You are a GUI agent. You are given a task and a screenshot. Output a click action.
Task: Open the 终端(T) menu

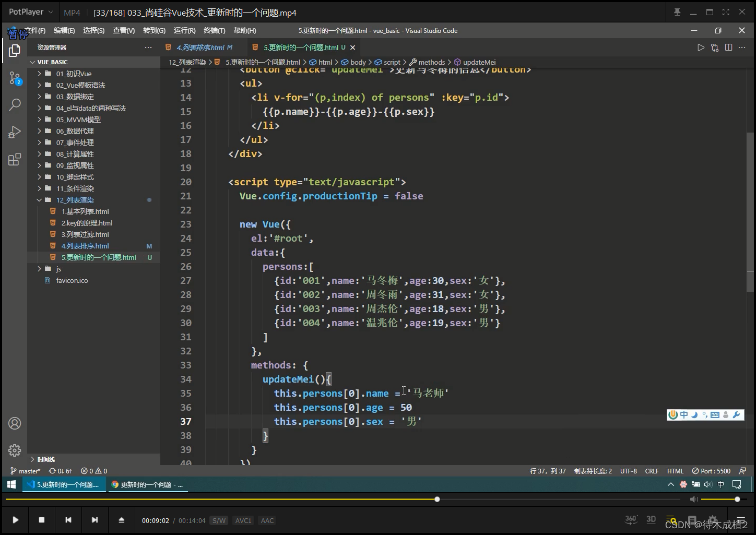click(x=215, y=31)
